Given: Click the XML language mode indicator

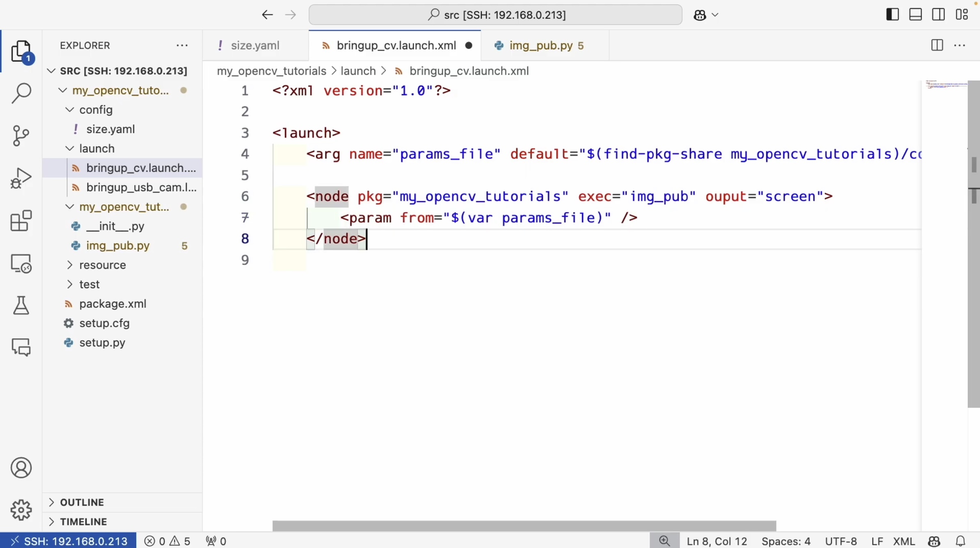Looking at the screenshot, I should pos(904,541).
